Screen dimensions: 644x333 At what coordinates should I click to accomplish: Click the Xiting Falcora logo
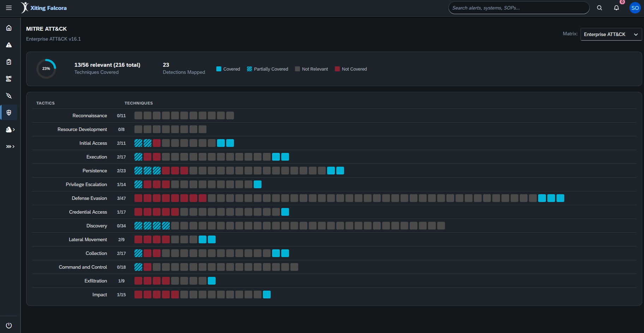(x=44, y=8)
